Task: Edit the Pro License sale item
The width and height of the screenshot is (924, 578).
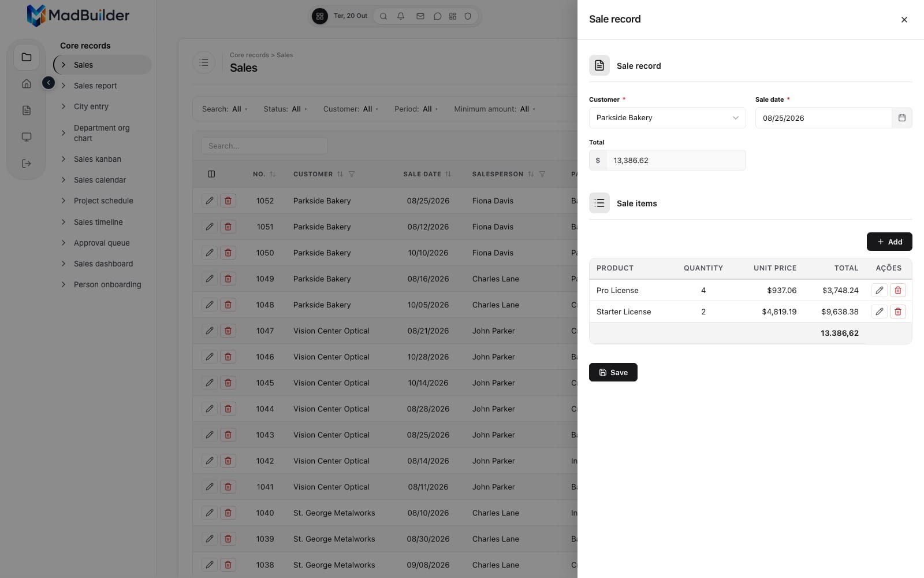Action: click(x=879, y=290)
